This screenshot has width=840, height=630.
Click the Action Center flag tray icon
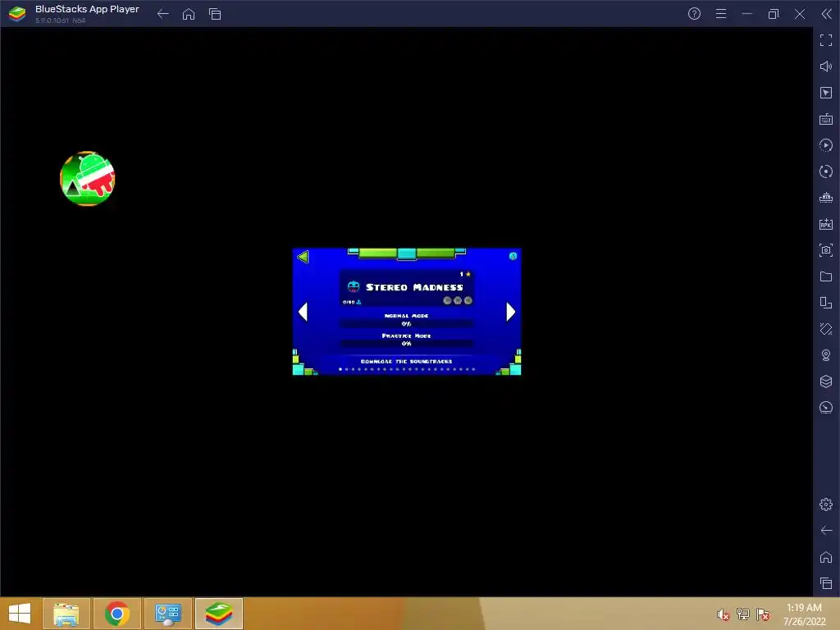763,614
